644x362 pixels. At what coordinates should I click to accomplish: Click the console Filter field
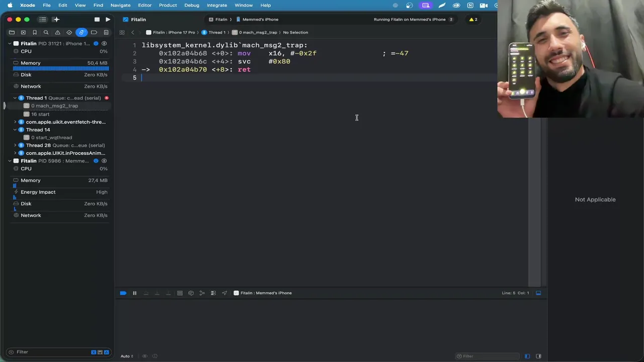[x=488, y=356]
